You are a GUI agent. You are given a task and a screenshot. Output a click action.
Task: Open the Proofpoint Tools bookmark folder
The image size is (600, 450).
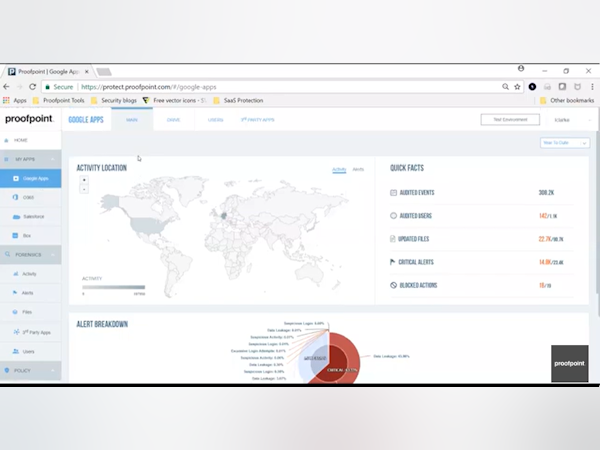[x=59, y=100]
